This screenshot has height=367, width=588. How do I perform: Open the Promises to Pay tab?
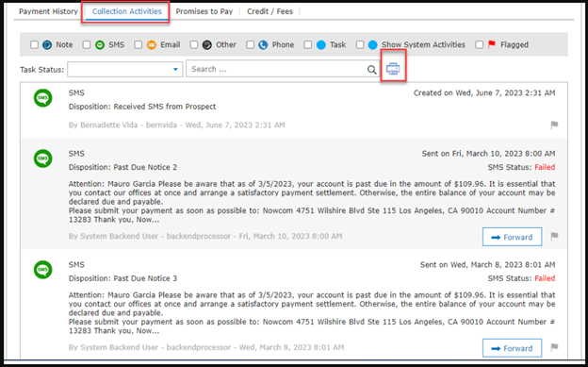204,11
